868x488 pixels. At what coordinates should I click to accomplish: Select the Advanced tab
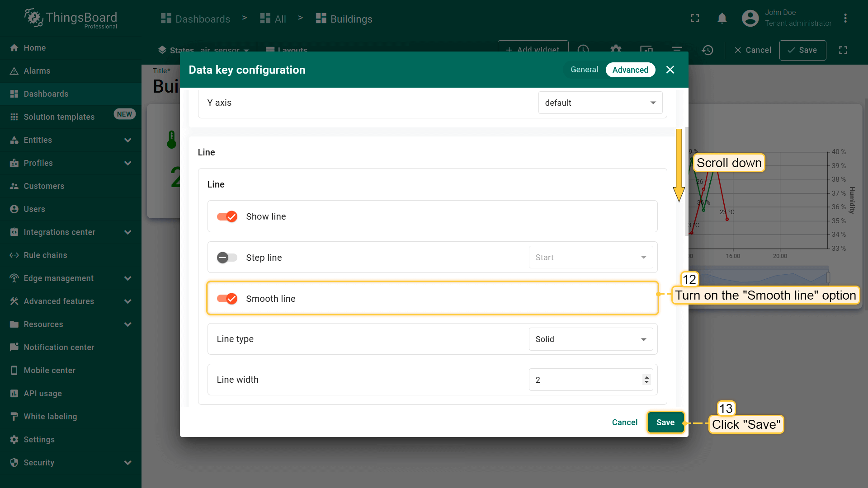pos(630,70)
